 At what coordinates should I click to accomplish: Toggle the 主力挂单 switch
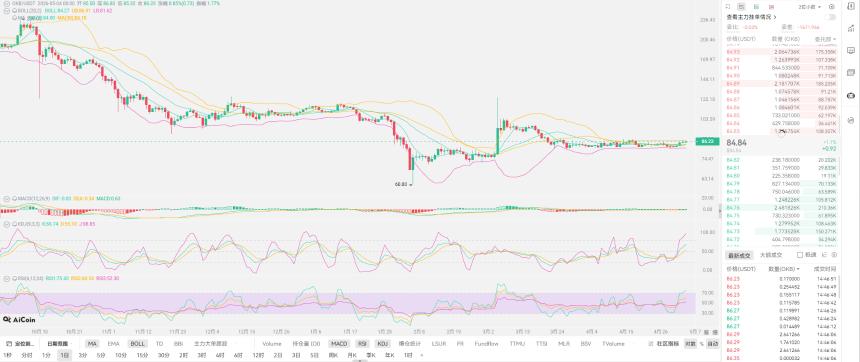pyautogui.click(x=831, y=17)
